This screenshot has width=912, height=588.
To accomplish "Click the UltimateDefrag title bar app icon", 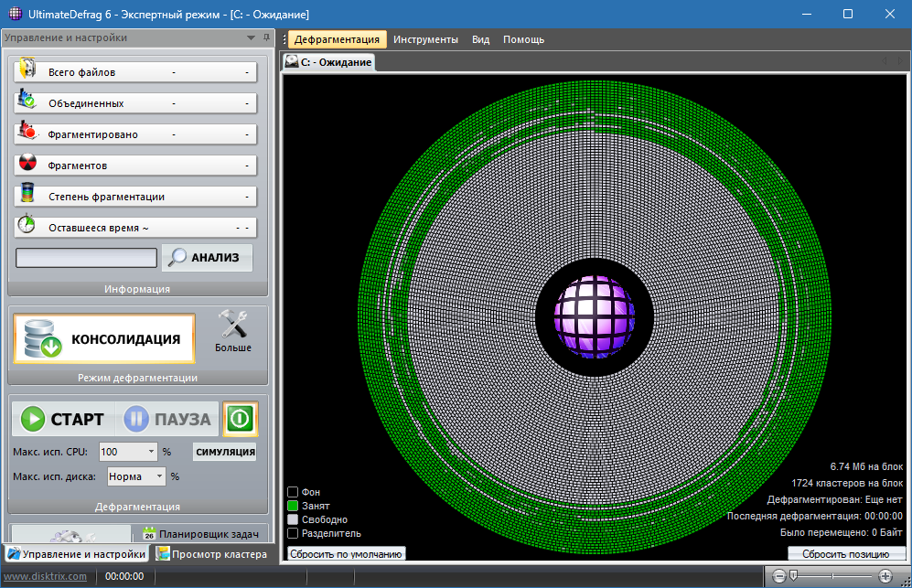I will (x=16, y=14).
